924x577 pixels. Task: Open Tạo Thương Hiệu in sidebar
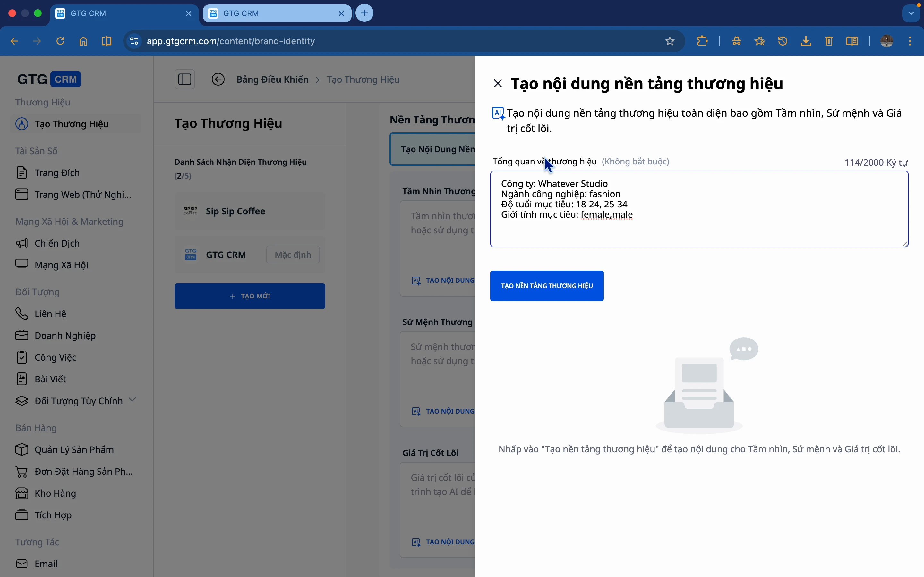pyautogui.click(x=72, y=124)
